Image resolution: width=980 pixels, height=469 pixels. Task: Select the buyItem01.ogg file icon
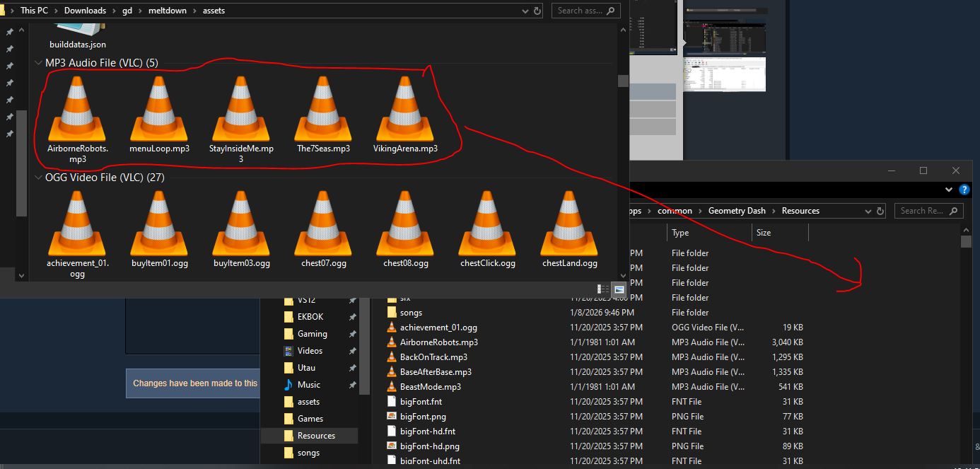[159, 224]
